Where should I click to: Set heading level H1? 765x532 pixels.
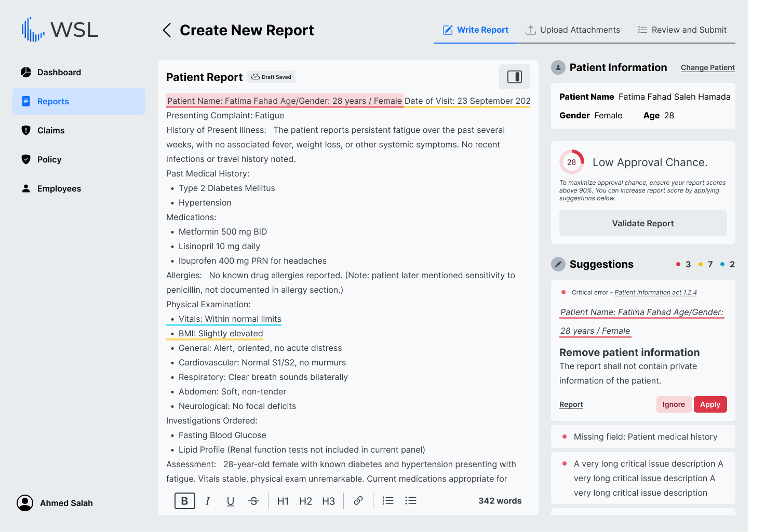(283, 501)
